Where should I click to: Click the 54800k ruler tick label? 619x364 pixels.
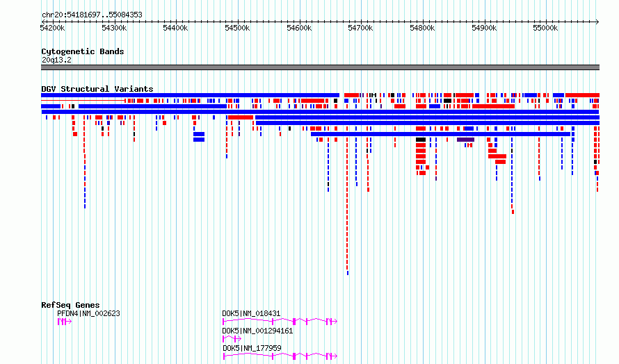(x=422, y=28)
